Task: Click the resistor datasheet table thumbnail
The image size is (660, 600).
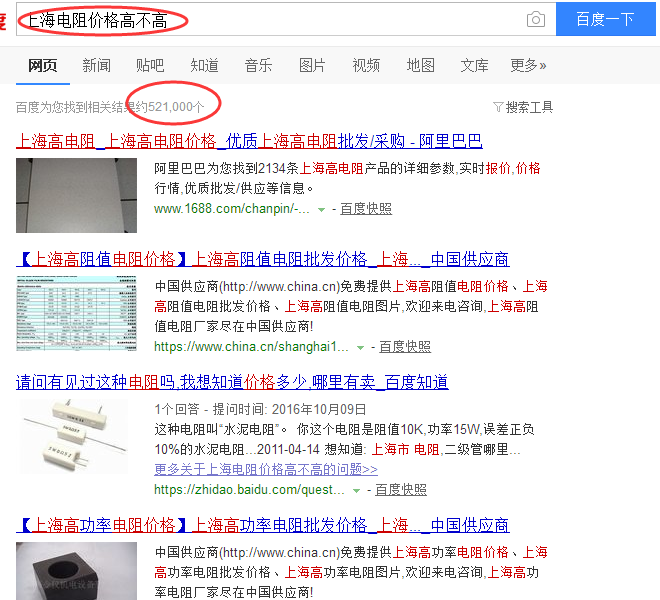Action: (x=77, y=314)
